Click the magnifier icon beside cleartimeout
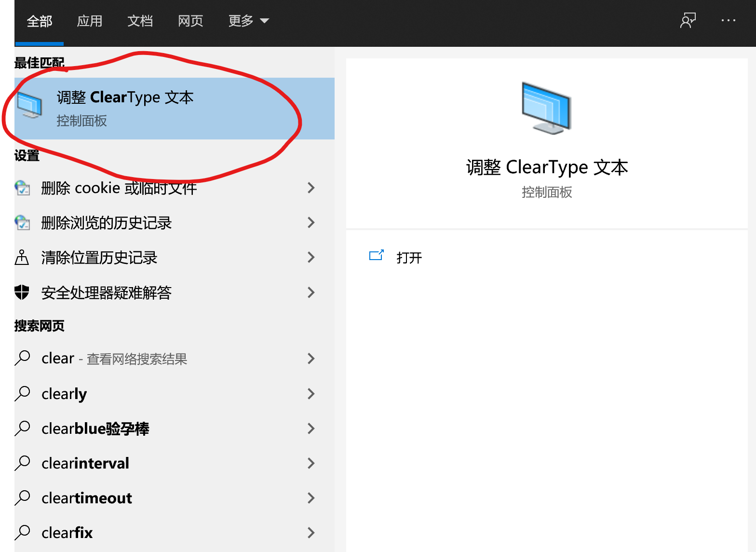 pos(23,497)
